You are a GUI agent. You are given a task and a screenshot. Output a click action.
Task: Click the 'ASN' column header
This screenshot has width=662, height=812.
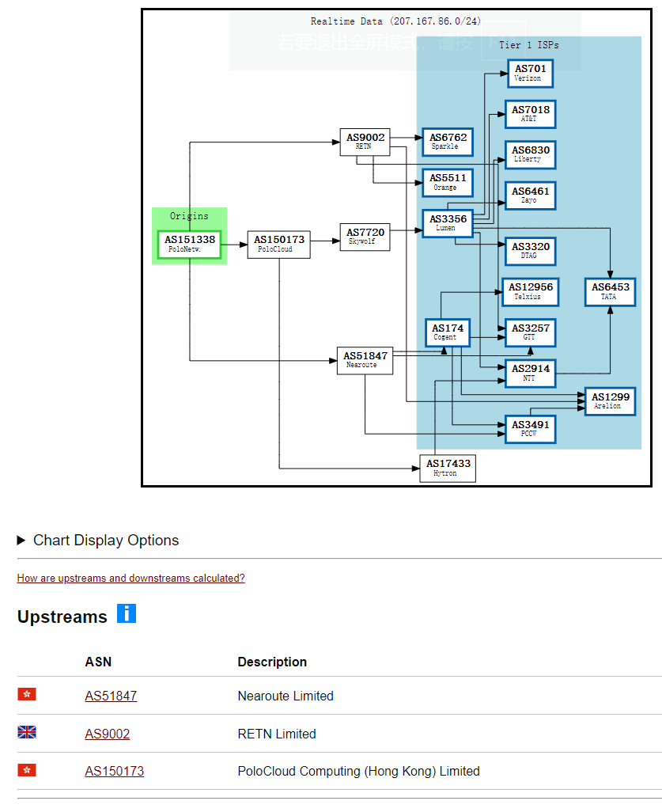(98, 662)
